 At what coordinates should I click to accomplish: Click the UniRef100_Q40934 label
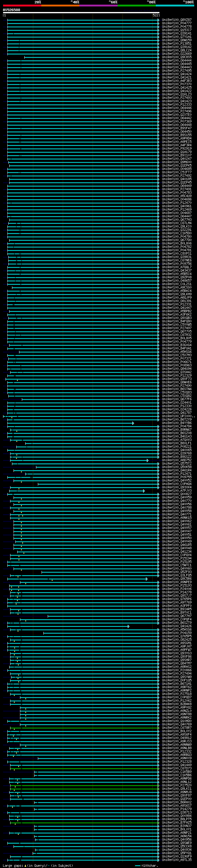176,850
